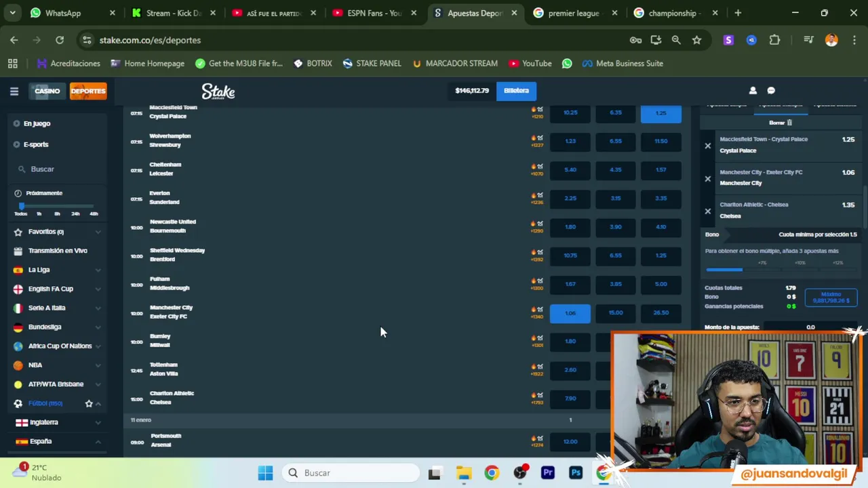Click the Billetera wallet button
Image resolution: width=868 pixels, height=488 pixels.
pyautogui.click(x=516, y=91)
